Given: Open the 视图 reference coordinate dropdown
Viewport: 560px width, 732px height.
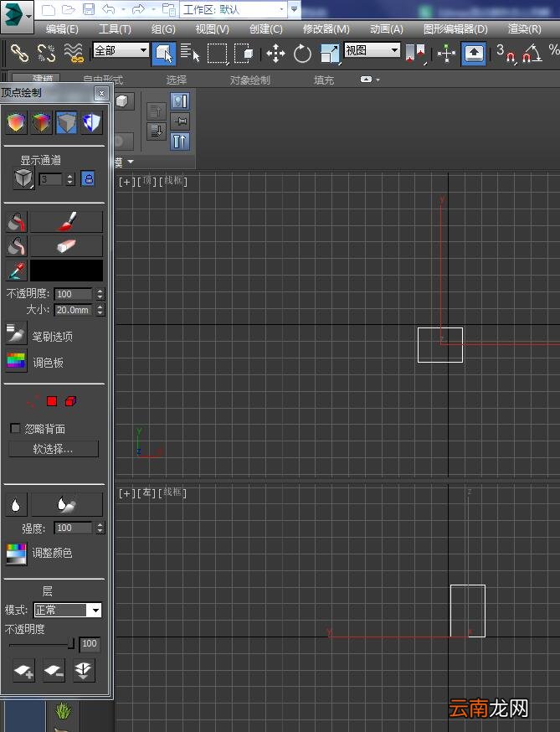Looking at the screenshot, I should (x=372, y=50).
